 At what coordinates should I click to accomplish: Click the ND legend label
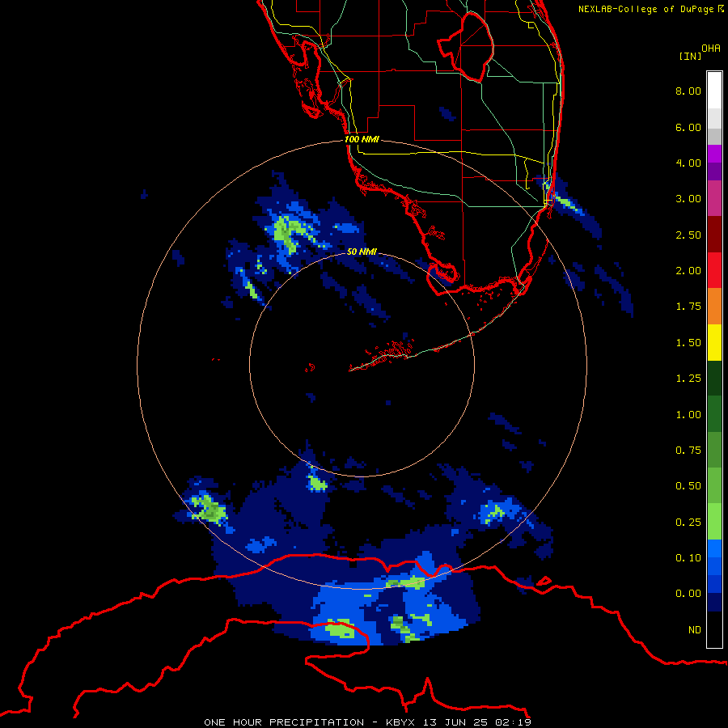695,630
